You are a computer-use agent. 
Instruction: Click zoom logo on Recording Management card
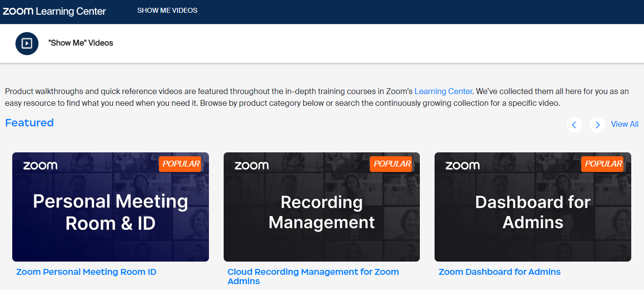(x=252, y=166)
